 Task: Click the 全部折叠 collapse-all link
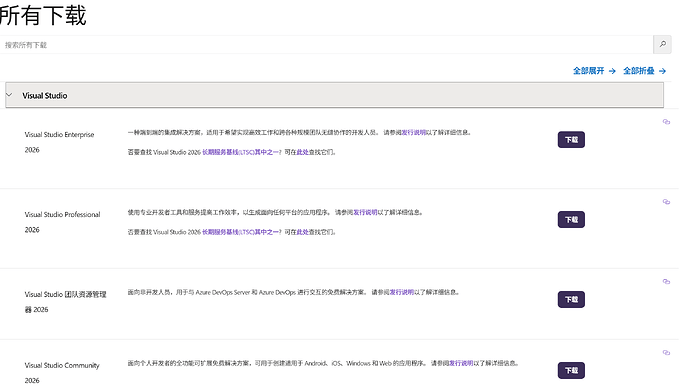pyautogui.click(x=645, y=71)
